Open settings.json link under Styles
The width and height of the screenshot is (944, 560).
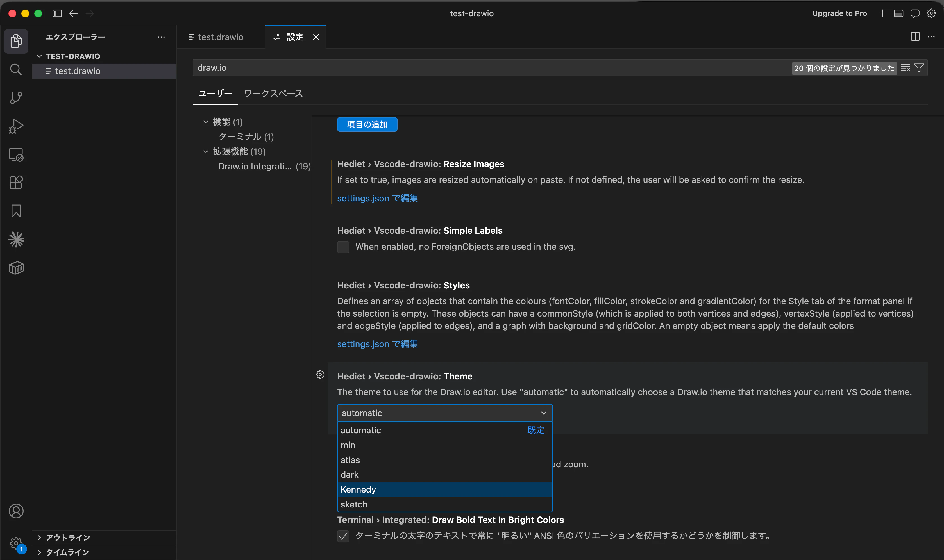coord(377,344)
